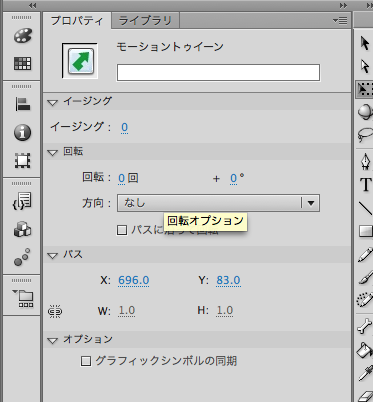Click the X position value 696.0
373x402 pixels.
pos(134,280)
